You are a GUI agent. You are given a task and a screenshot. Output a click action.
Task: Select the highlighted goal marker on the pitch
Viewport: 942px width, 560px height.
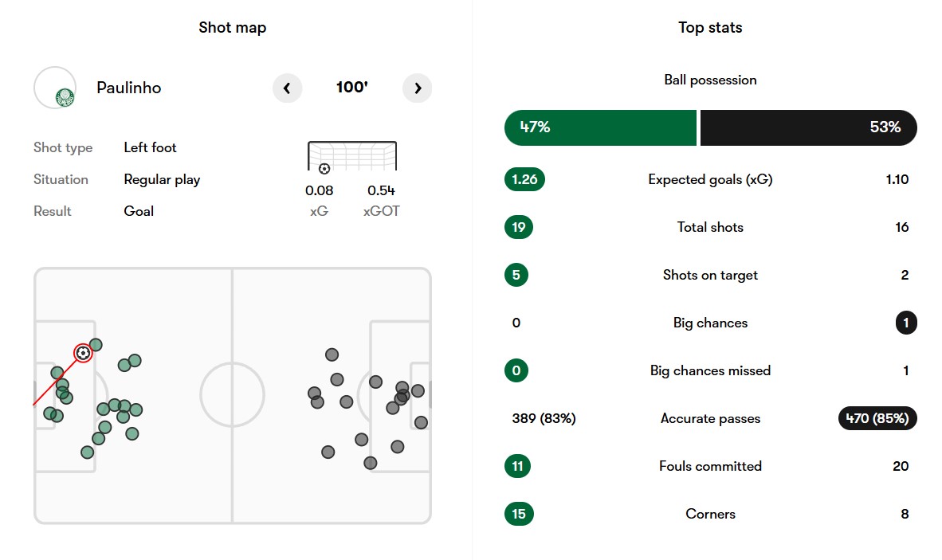click(83, 353)
